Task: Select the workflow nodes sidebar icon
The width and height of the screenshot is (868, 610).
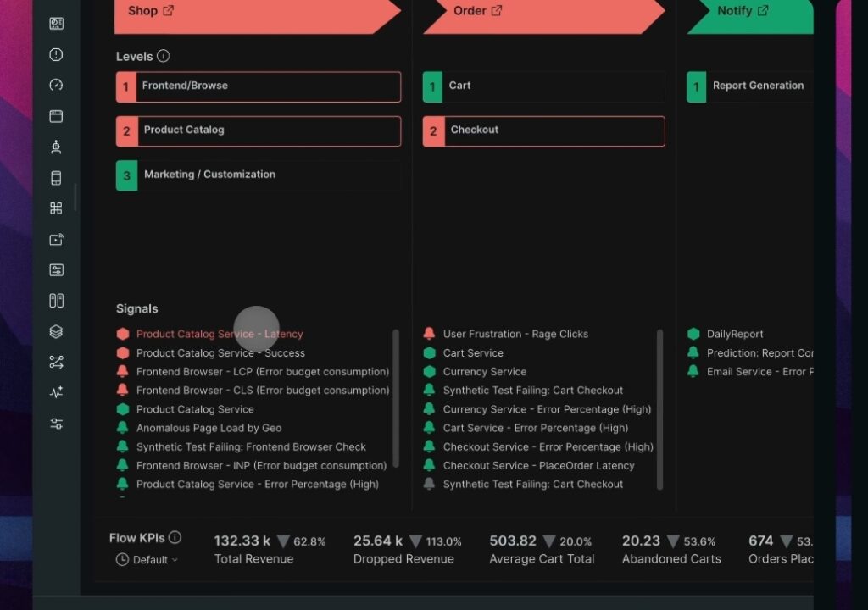Action: coord(56,361)
